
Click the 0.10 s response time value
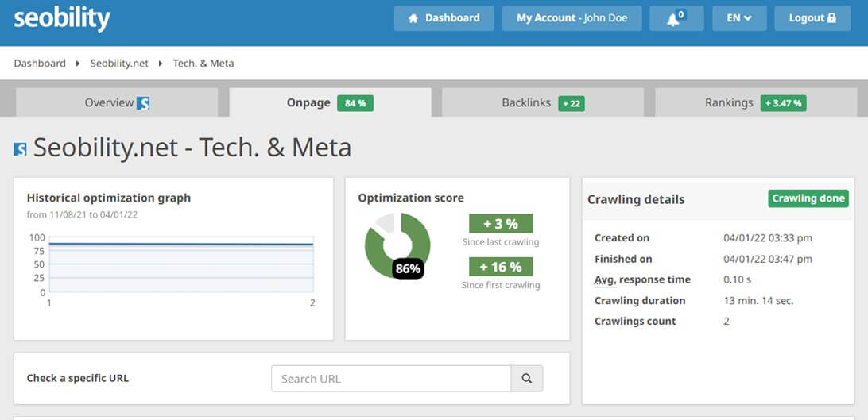(x=738, y=279)
